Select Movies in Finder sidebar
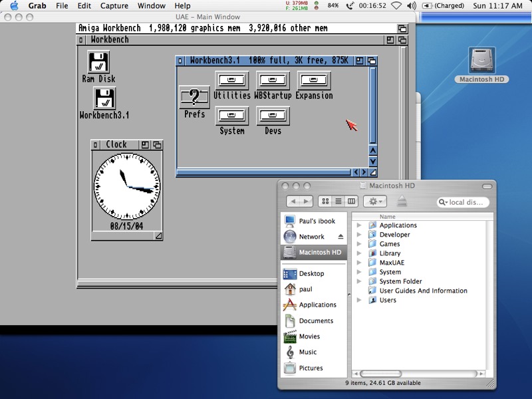Screen dimensions: 532x399 [314, 336]
